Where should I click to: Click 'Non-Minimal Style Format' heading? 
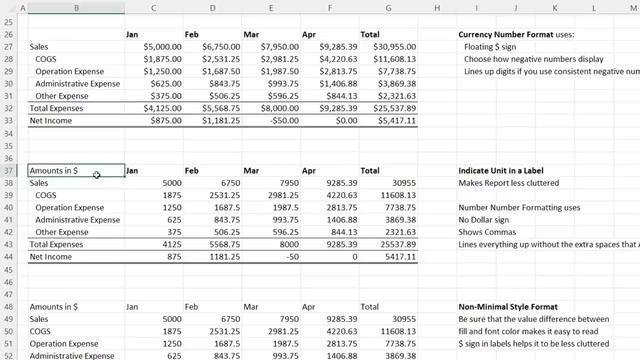(508, 307)
